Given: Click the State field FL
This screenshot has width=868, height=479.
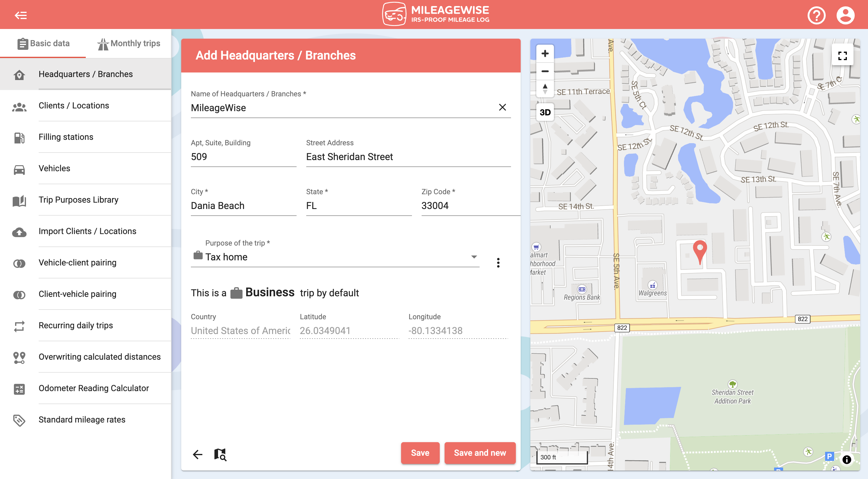Looking at the screenshot, I should tap(358, 205).
